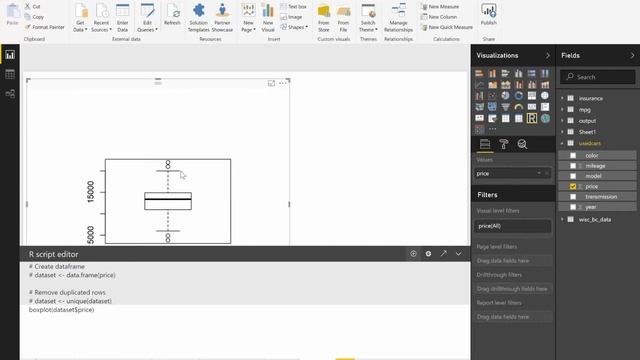Select the Matrix visualization
This screenshot has height=360, width=640.
(518, 118)
